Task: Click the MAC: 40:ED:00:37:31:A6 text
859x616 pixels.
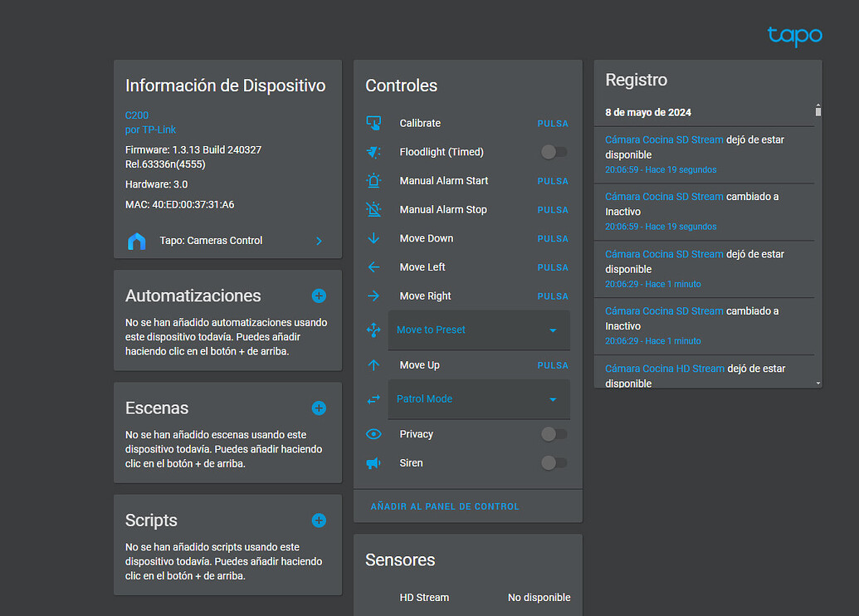Action: tap(180, 205)
